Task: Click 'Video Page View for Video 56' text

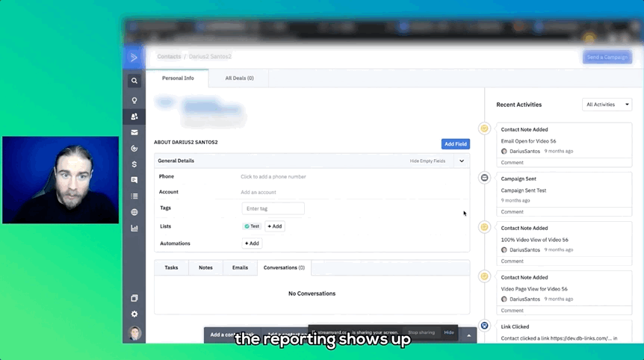Action: (534, 289)
